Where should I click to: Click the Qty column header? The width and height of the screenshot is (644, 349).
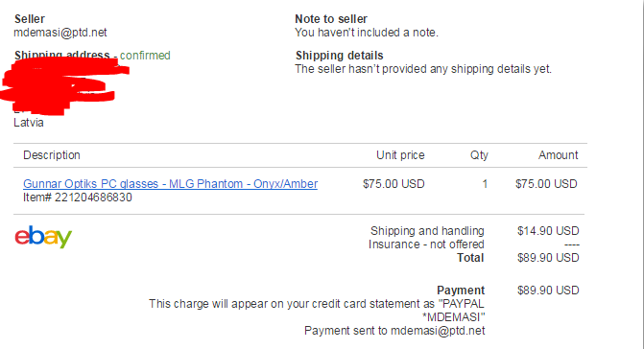click(479, 155)
